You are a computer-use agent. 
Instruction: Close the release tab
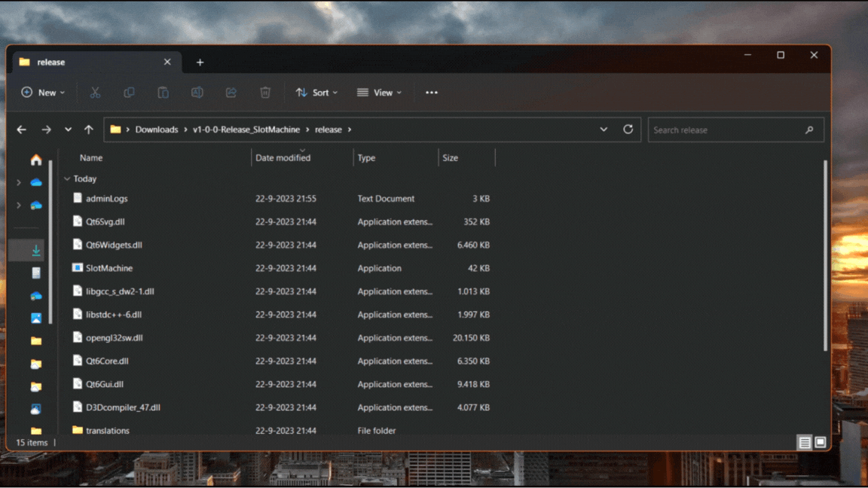click(167, 62)
